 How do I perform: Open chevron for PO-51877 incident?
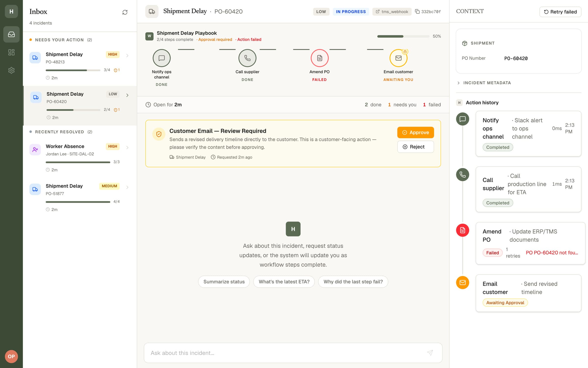127,187
